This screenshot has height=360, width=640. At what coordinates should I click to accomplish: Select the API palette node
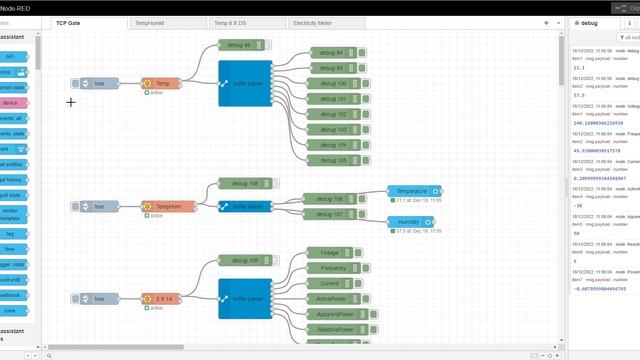coord(13,57)
